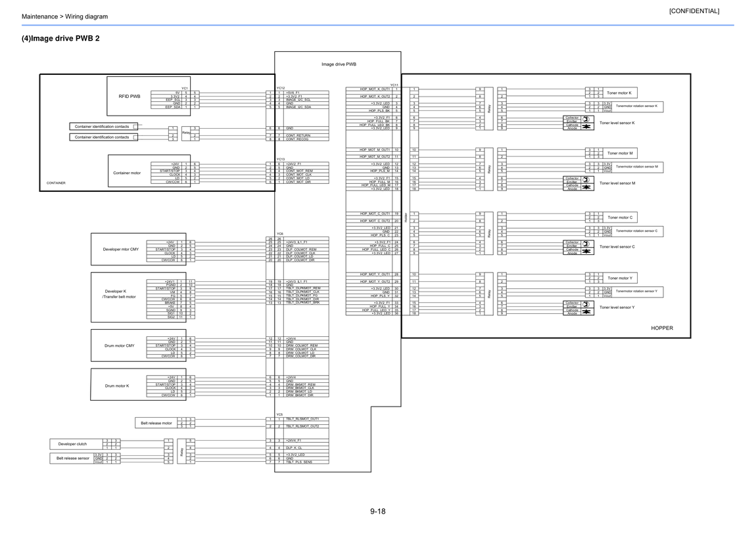Click phototransistor symbol of Toner level sensor K
The image size is (756, 534).
586,119
